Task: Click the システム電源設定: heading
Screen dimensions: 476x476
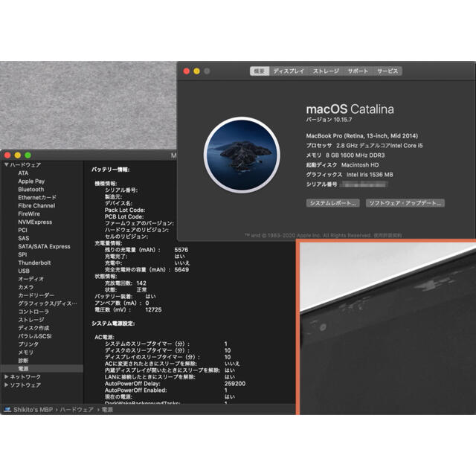Action: (x=113, y=324)
